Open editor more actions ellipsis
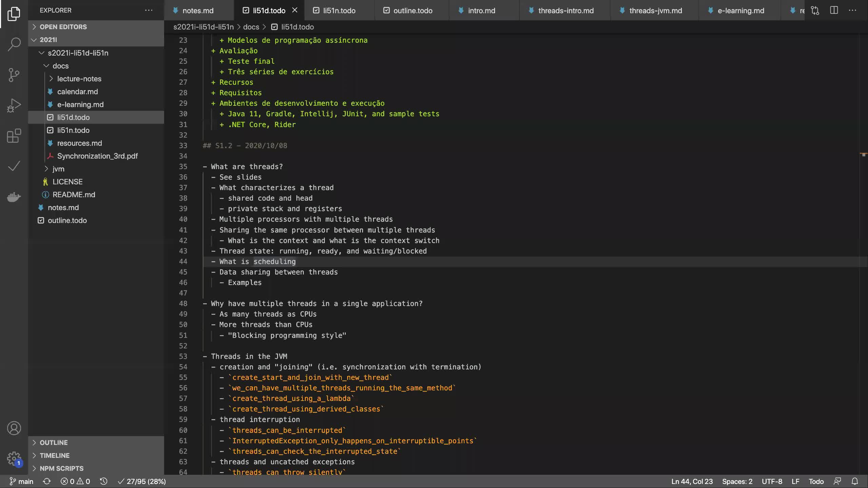This screenshot has height=488, width=868. tap(852, 11)
